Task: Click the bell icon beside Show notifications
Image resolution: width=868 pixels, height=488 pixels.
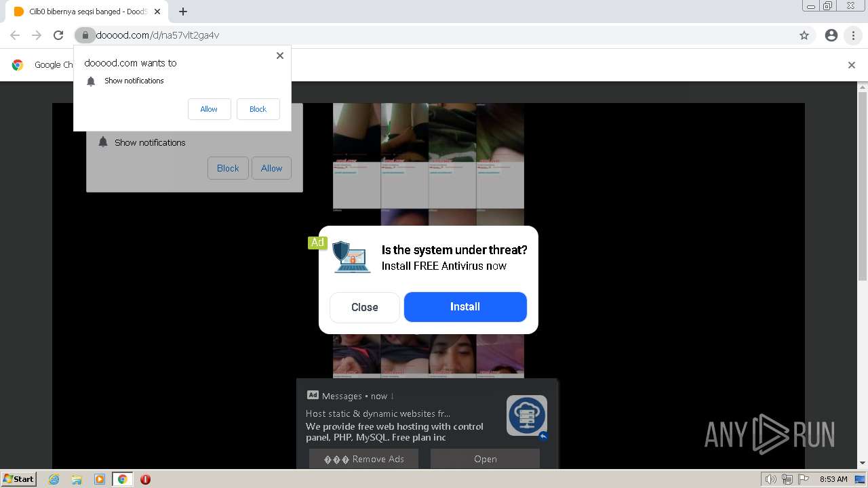Action: pyautogui.click(x=91, y=81)
